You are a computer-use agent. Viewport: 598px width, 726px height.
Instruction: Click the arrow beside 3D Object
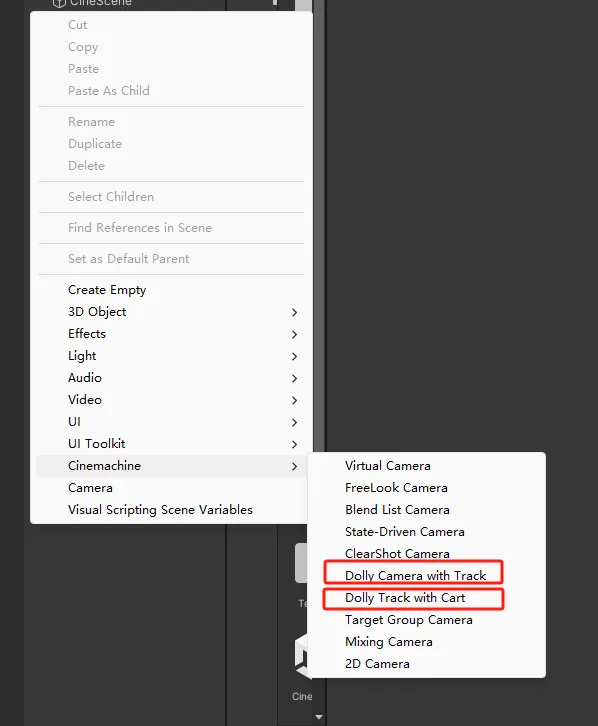coord(294,313)
